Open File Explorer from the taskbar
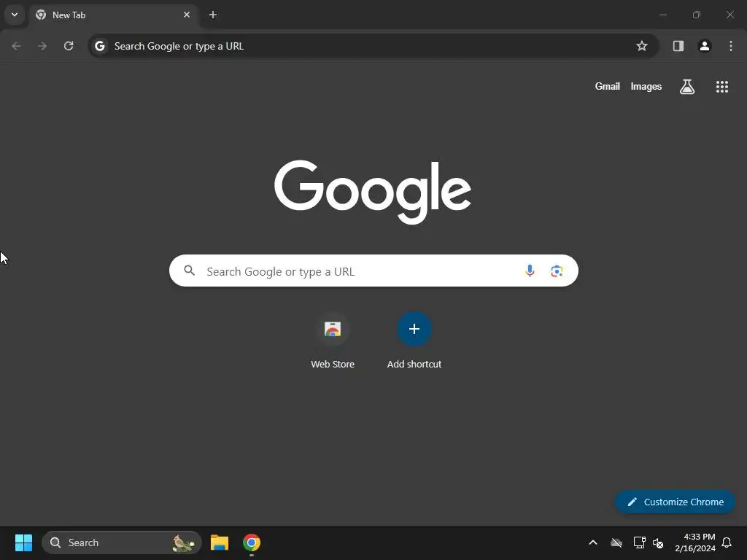Viewport: 747px width, 560px height. [x=219, y=542]
